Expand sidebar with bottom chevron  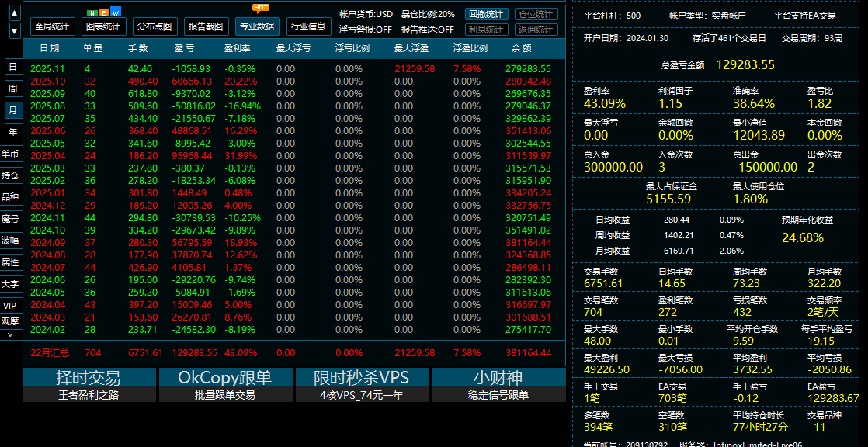coord(10,334)
